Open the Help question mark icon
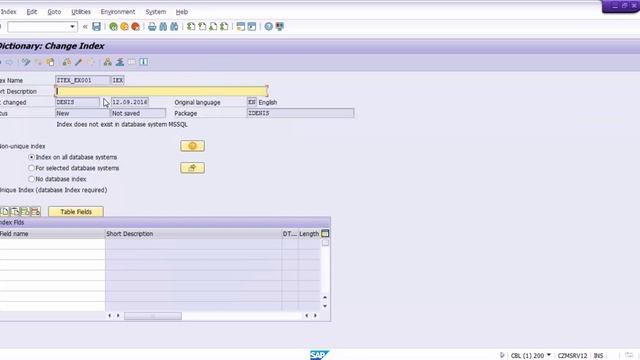 (x=269, y=27)
